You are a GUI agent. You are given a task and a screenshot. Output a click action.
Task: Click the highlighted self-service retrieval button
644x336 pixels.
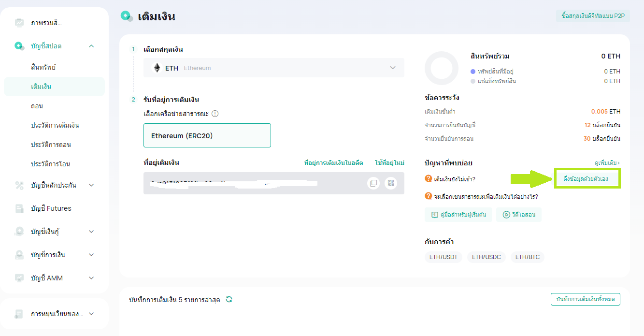click(x=587, y=179)
